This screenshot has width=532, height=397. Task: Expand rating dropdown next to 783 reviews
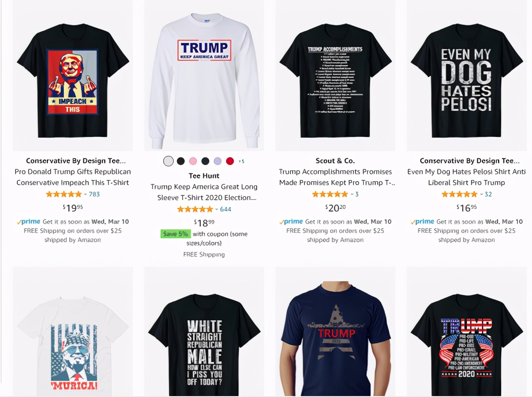coord(85,194)
